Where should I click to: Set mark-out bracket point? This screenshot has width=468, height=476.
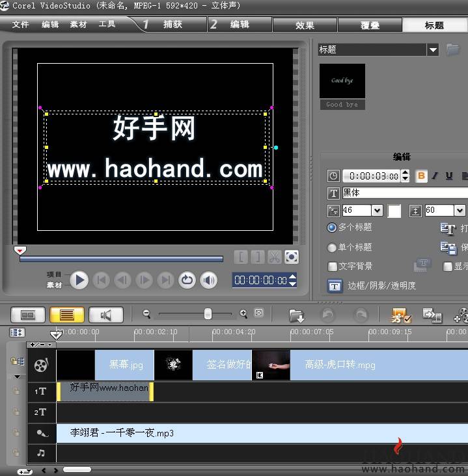258,257
